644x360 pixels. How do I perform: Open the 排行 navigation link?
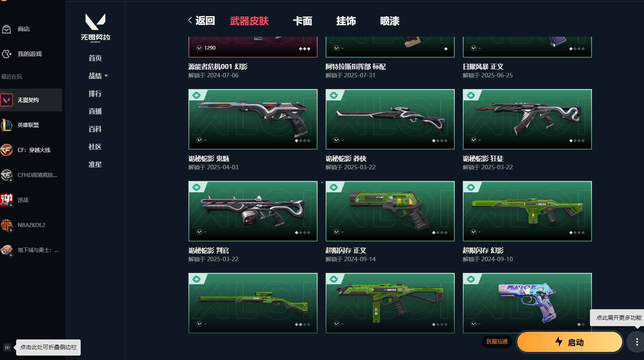pyautogui.click(x=95, y=94)
